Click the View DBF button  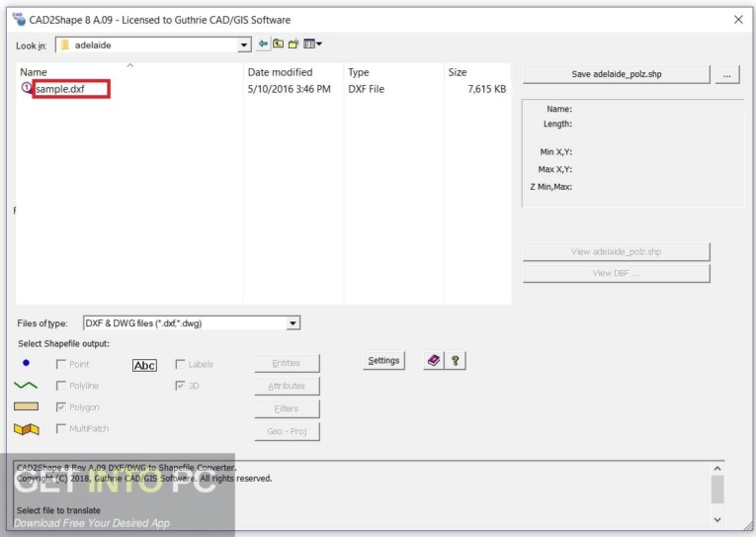617,273
